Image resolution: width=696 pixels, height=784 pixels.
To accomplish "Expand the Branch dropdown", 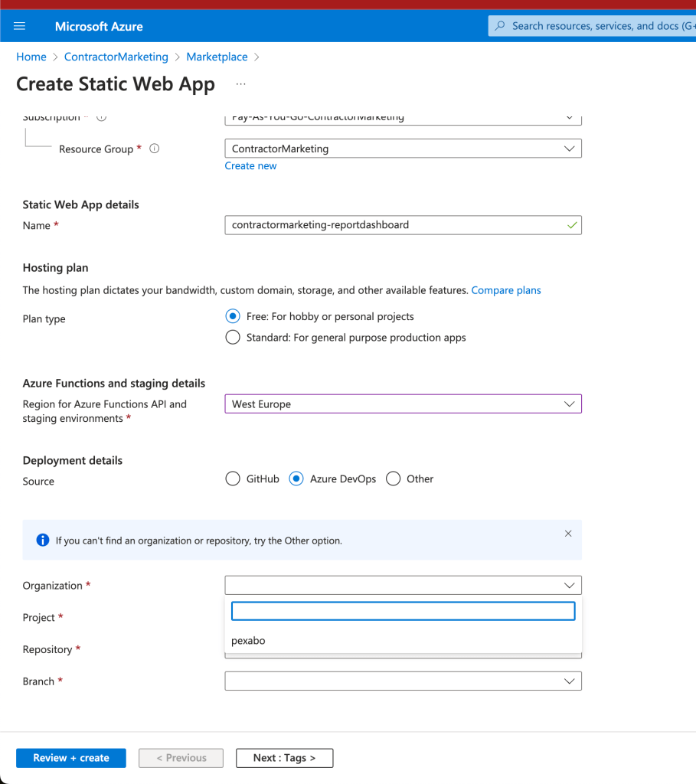I will pyautogui.click(x=403, y=681).
